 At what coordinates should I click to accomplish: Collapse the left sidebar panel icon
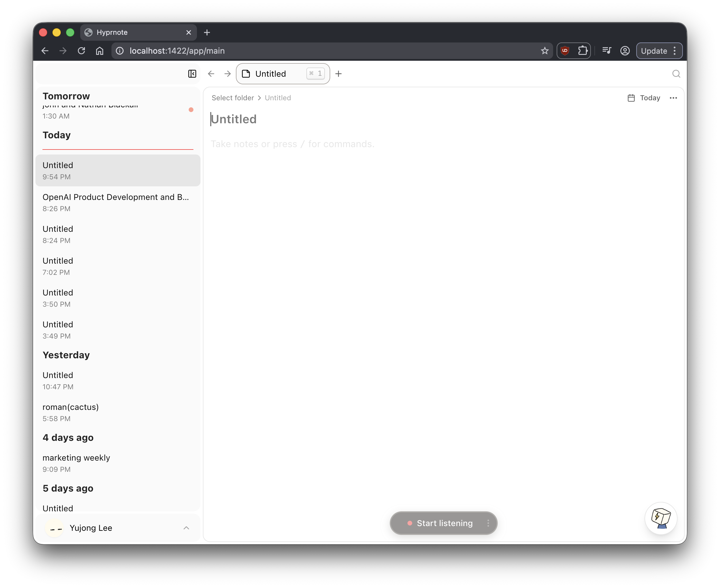coord(192,74)
